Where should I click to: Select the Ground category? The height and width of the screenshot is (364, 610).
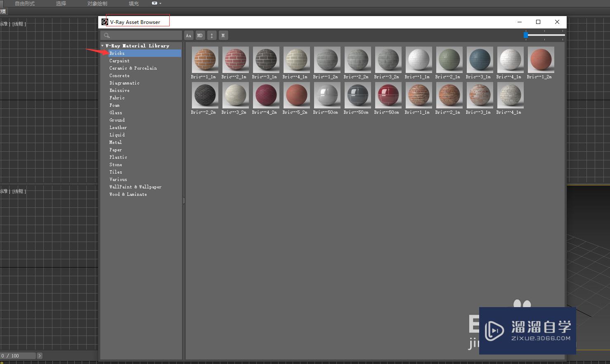117,120
